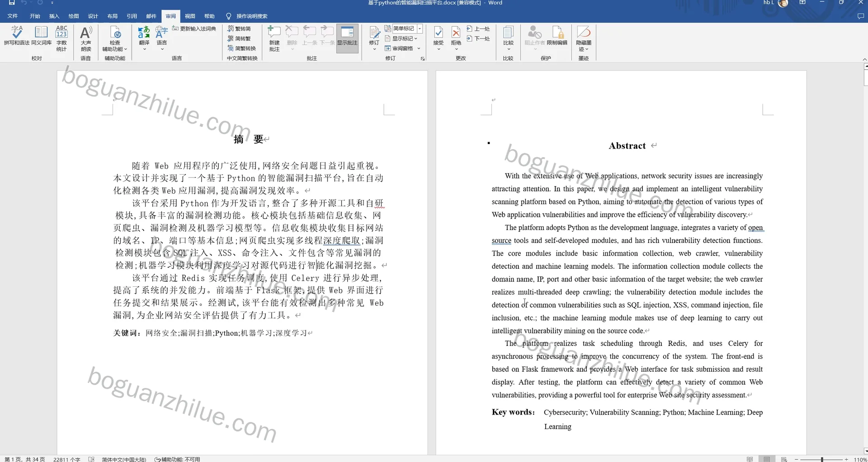The width and height of the screenshot is (868, 462).
Task: Open the 翻译 translate tool
Action: (x=144, y=38)
